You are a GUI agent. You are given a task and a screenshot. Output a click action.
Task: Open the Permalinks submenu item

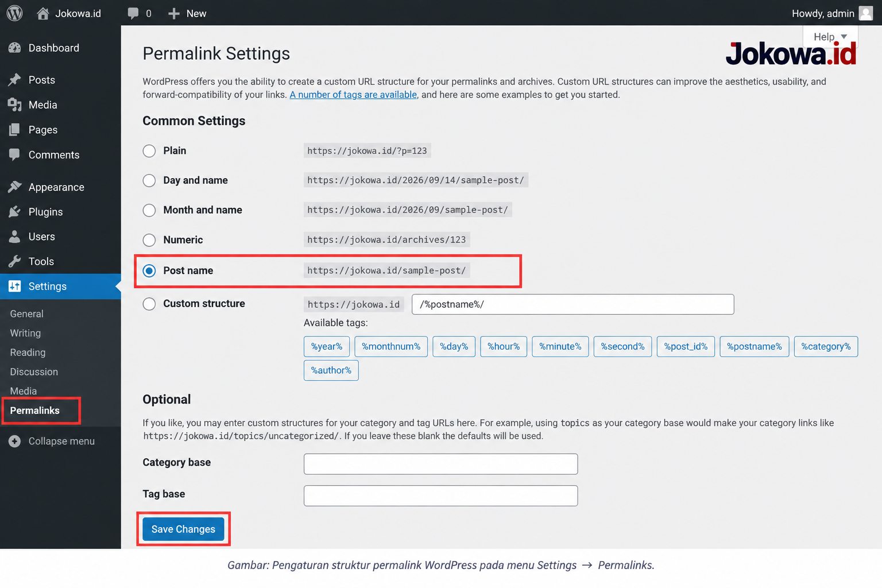[x=35, y=411]
